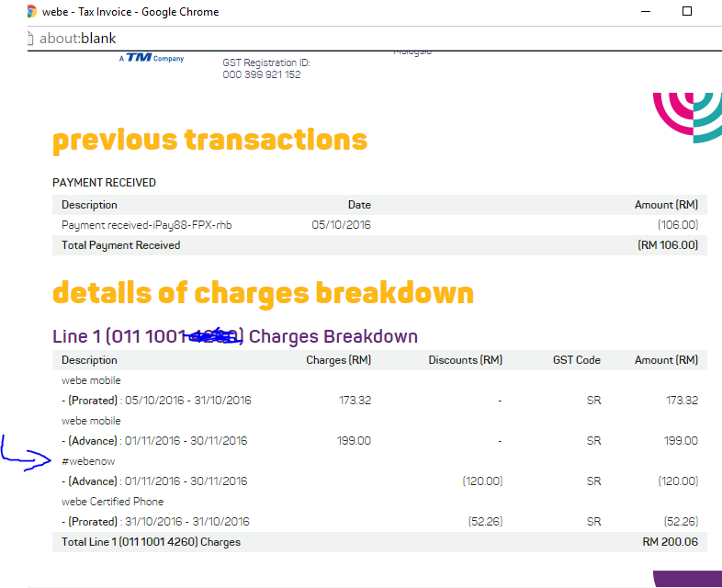Click the payment date 05/10/2016
This screenshot has height=588, width=722.
click(x=341, y=225)
